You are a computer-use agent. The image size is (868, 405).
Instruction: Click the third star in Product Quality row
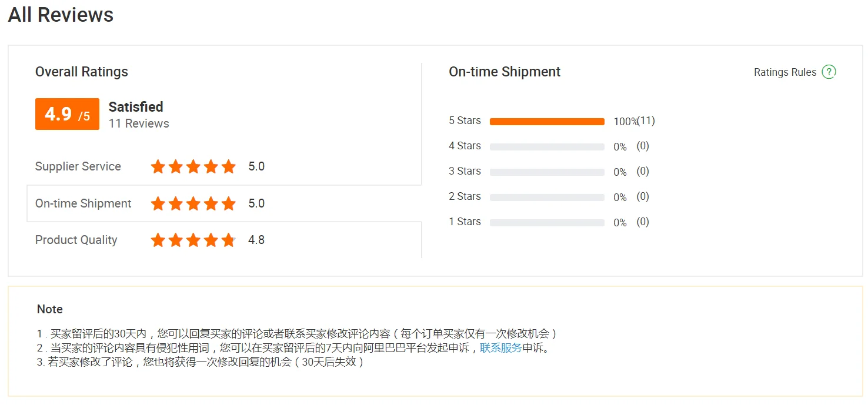tap(193, 240)
